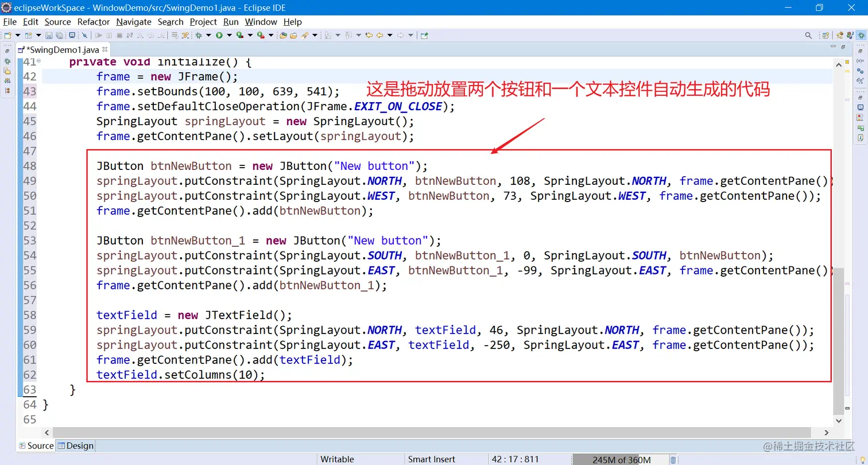Click the Debug view bug icon in left trim
Image resolution: width=868 pixels, height=465 pixels.
[x=7, y=60]
